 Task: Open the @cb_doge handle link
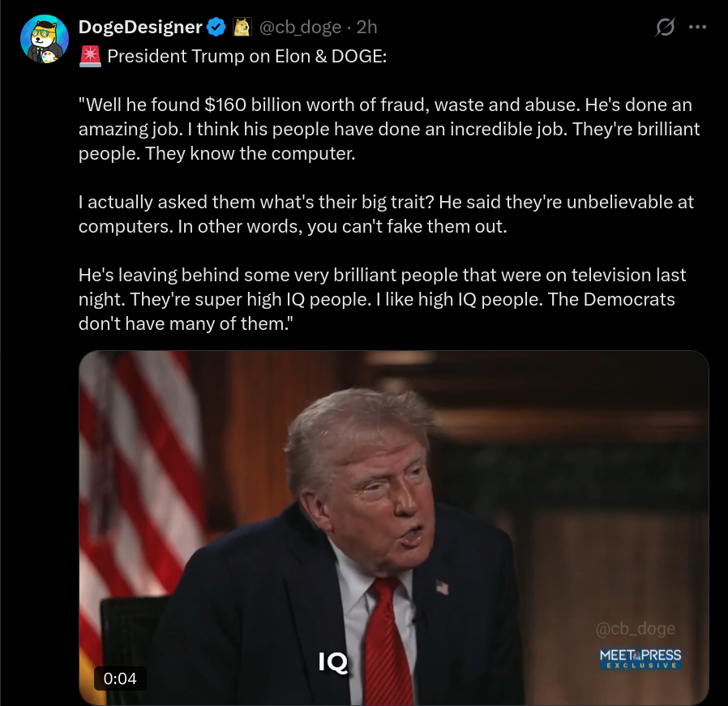click(x=300, y=27)
